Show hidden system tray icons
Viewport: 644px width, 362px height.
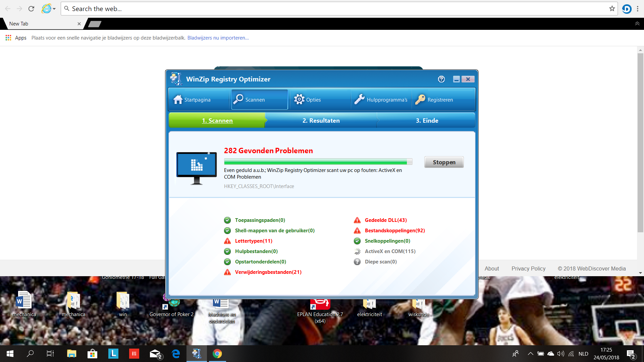[x=530, y=354]
